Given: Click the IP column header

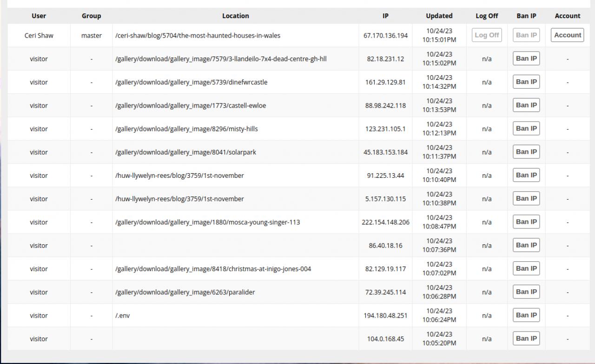Looking at the screenshot, I should (385, 16).
